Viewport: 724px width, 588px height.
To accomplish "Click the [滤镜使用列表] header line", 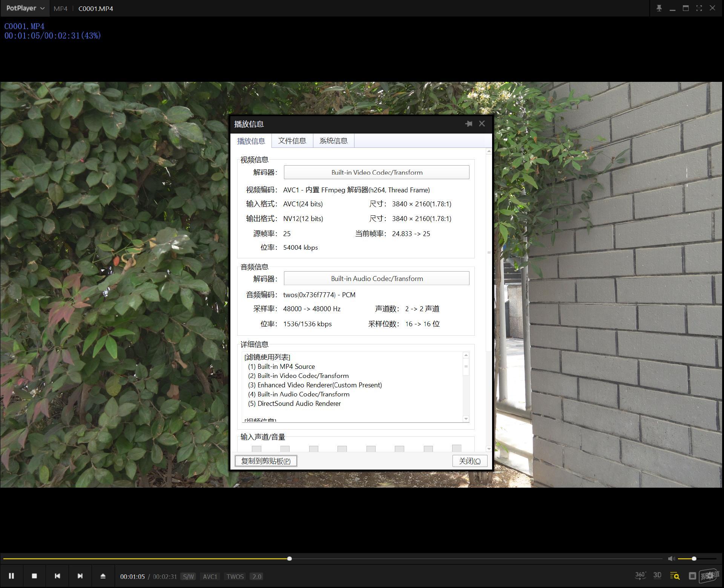I will (267, 357).
